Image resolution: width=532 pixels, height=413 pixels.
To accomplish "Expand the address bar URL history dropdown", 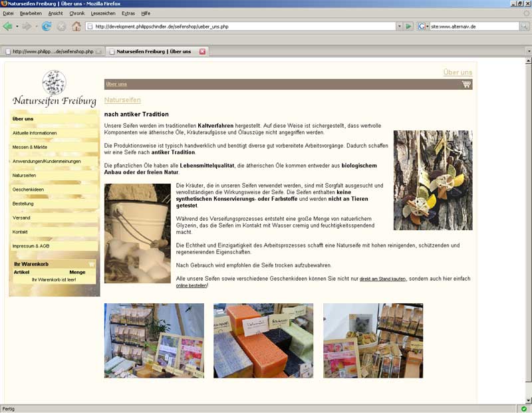I will pyautogui.click(x=399, y=27).
